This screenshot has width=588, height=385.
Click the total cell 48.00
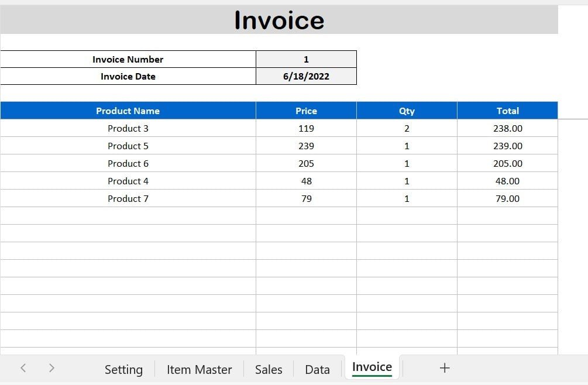click(x=507, y=181)
